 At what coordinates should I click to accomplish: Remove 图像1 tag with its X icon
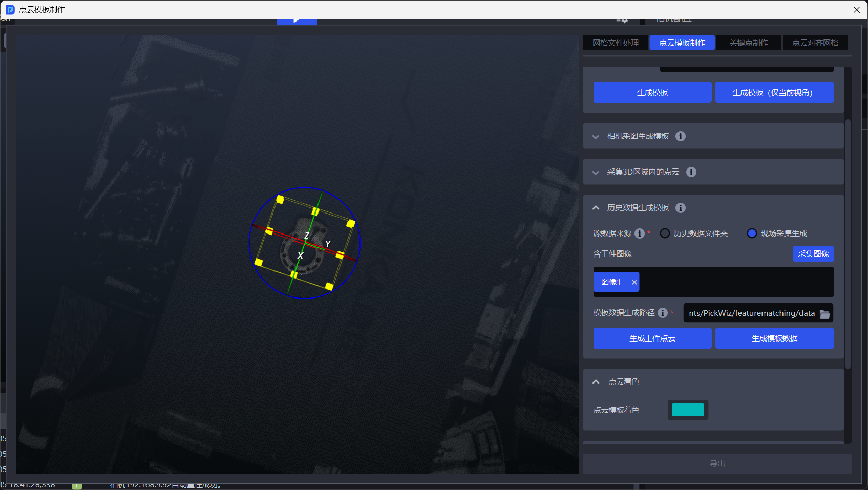tap(634, 282)
